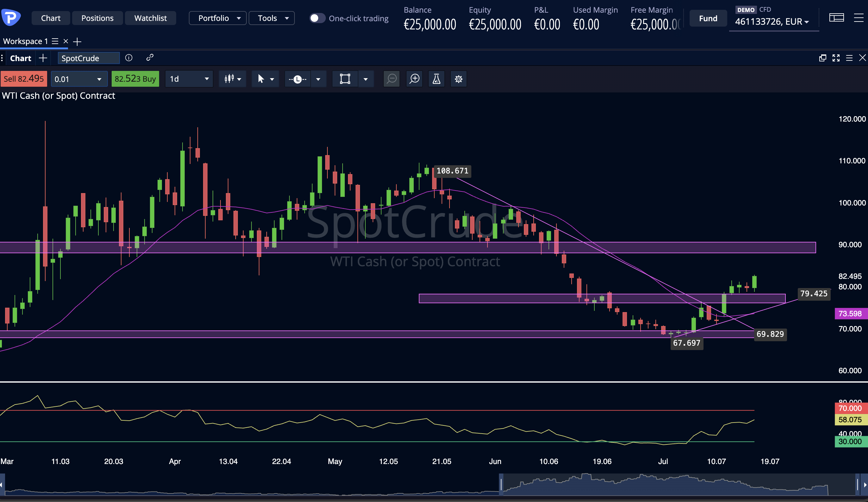The image size is (868, 502).
Task: Click the RSI 30.000 oversold tag
Action: point(851,442)
